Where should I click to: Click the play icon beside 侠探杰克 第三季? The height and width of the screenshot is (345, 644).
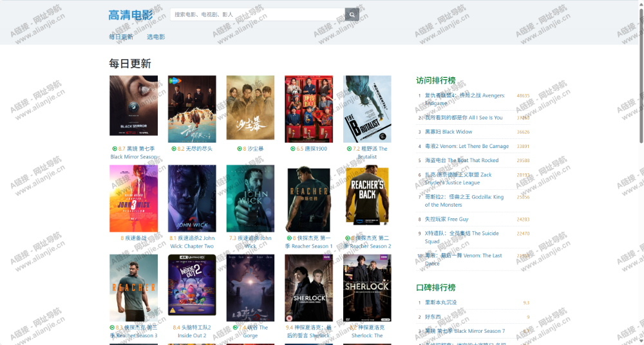tap(112, 328)
